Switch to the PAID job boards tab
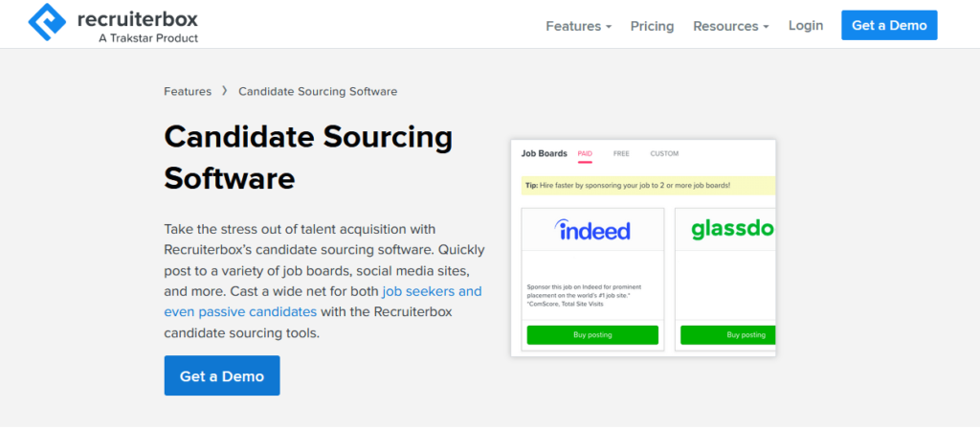The height and width of the screenshot is (431, 980). pos(585,153)
